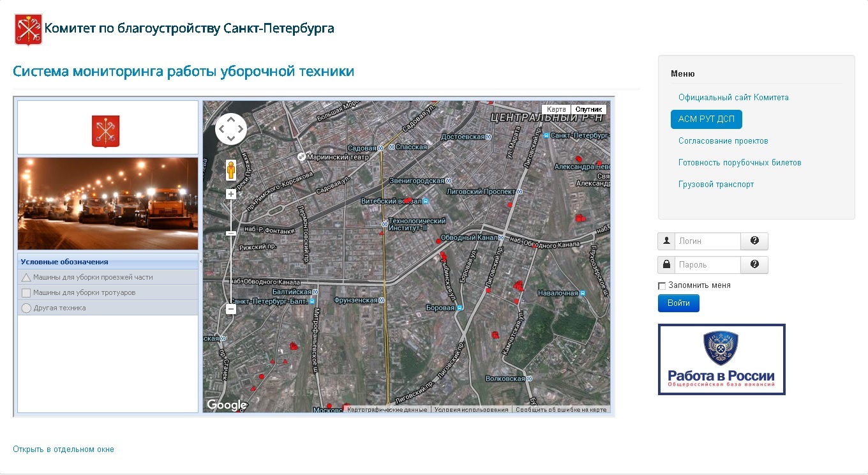
Task: Collapse the left legend panel with the splitter arrow
Action: tap(200, 262)
